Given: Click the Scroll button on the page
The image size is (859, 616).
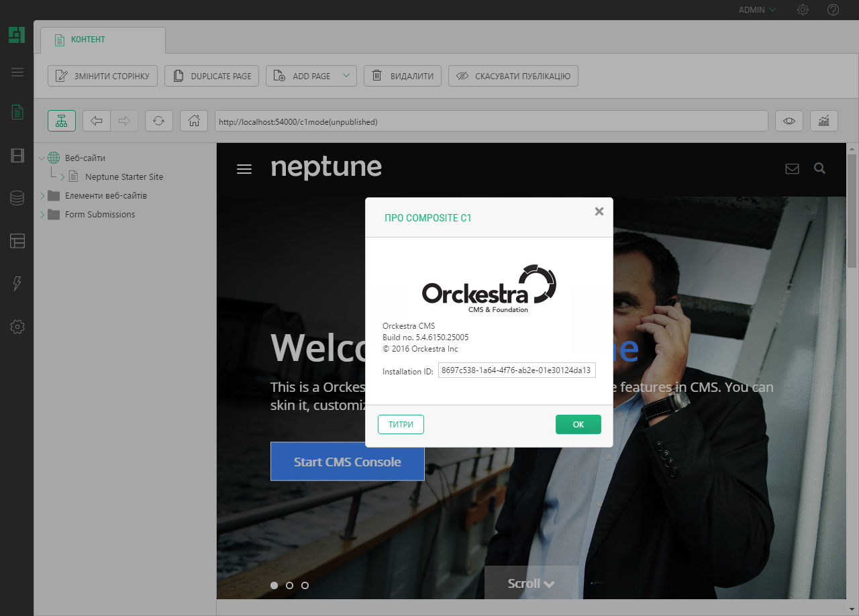Looking at the screenshot, I should [532, 583].
